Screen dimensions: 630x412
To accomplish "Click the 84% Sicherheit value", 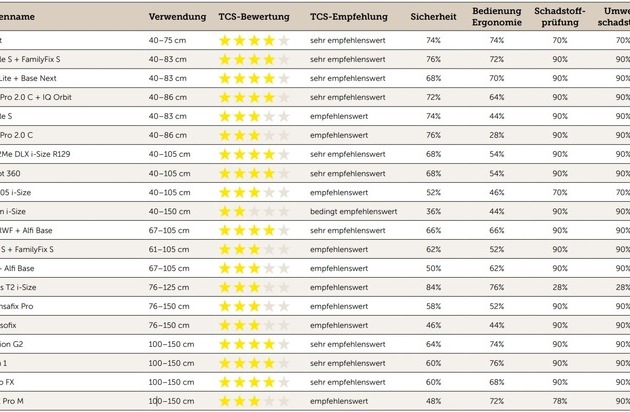I will 433,287.
